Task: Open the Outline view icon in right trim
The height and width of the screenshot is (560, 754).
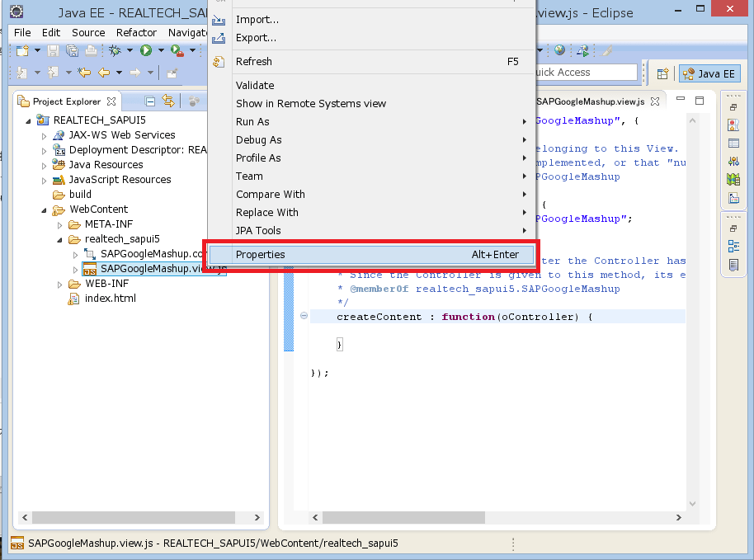Action: point(733,247)
